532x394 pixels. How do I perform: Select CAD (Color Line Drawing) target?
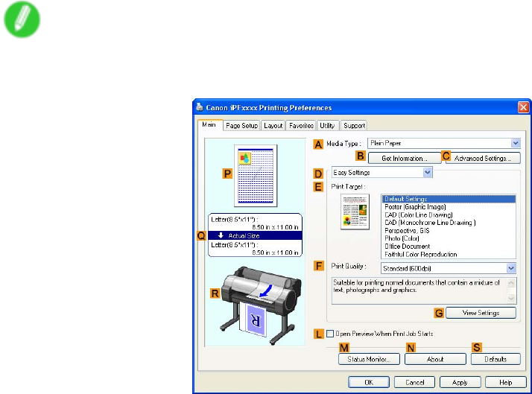click(449, 215)
